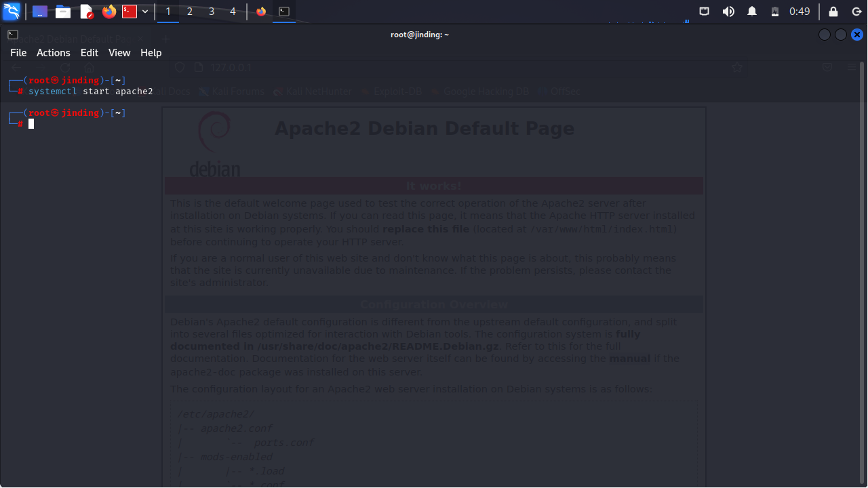
Task: Open the text editor launcher icon
Action: [x=87, y=12]
